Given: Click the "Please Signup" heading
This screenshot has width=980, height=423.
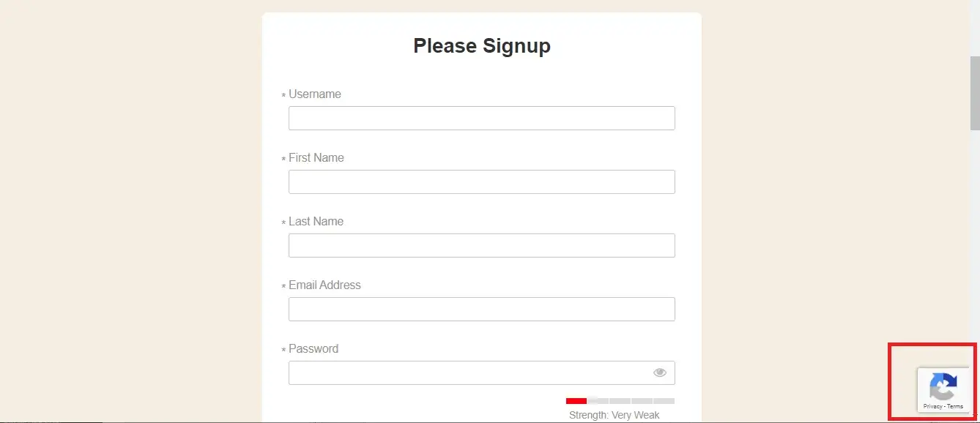Looking at the screenshot, I should coord(482,46).
